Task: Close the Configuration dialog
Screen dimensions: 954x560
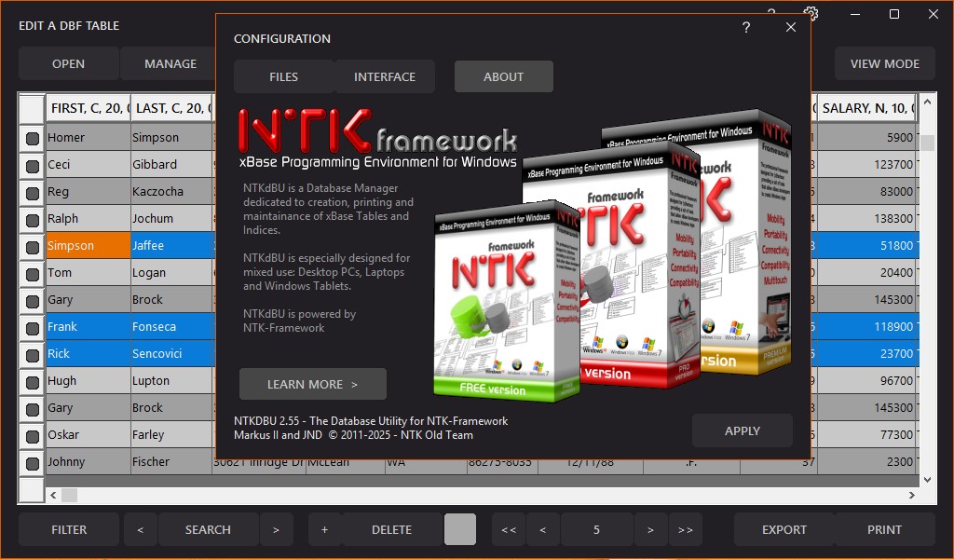Action: coord(790,27)
